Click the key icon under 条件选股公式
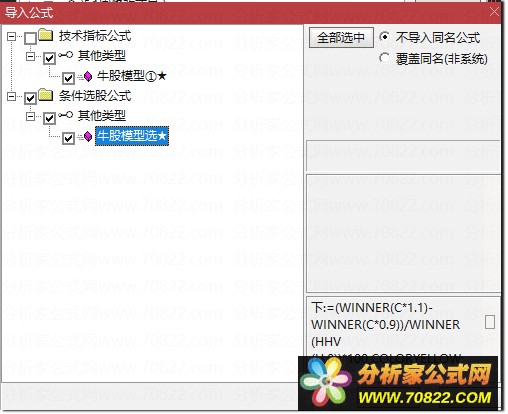 (x=66, y=115)
